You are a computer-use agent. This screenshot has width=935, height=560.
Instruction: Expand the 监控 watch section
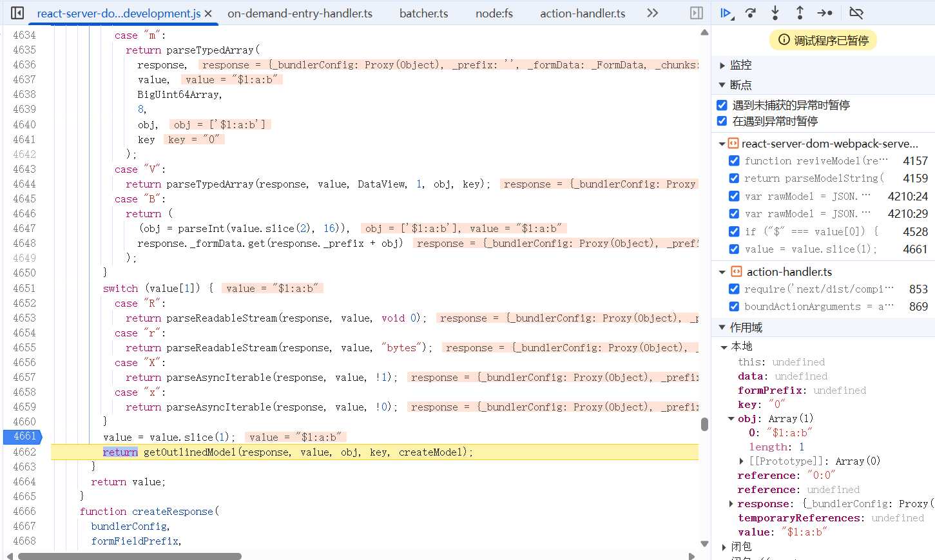click(x=722, y=65)
